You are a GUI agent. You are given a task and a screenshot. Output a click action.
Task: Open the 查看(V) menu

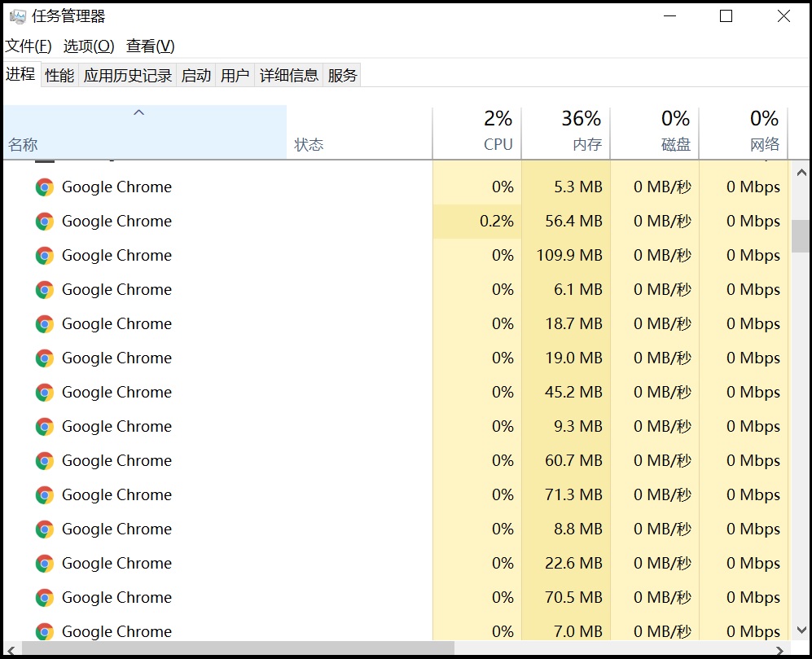pos(151,46)
